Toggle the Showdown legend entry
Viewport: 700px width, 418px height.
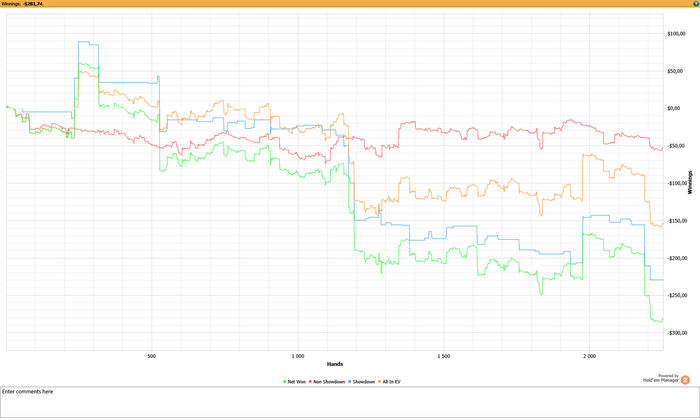coord(362,382)
